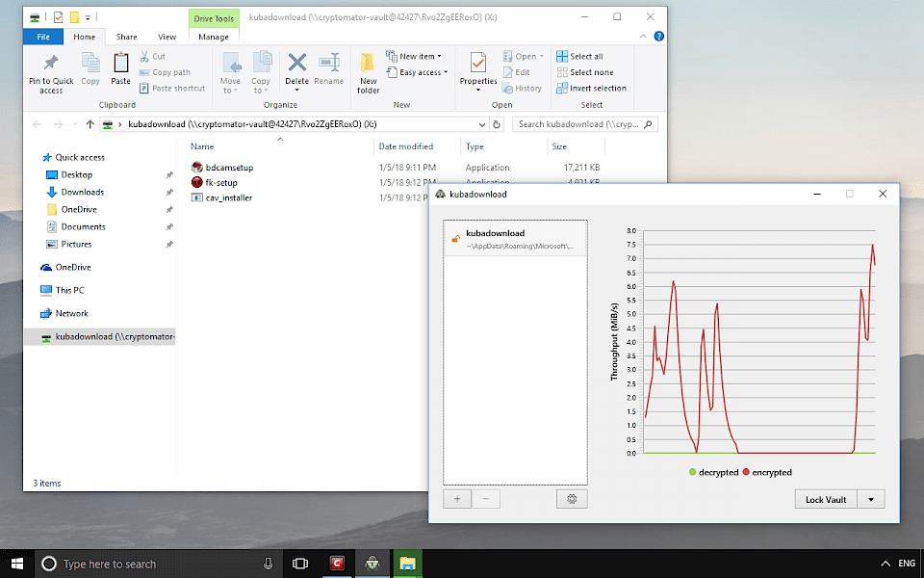Click Select none in ribbon
The height and width of the screenshot is (578, 924).
584,72
